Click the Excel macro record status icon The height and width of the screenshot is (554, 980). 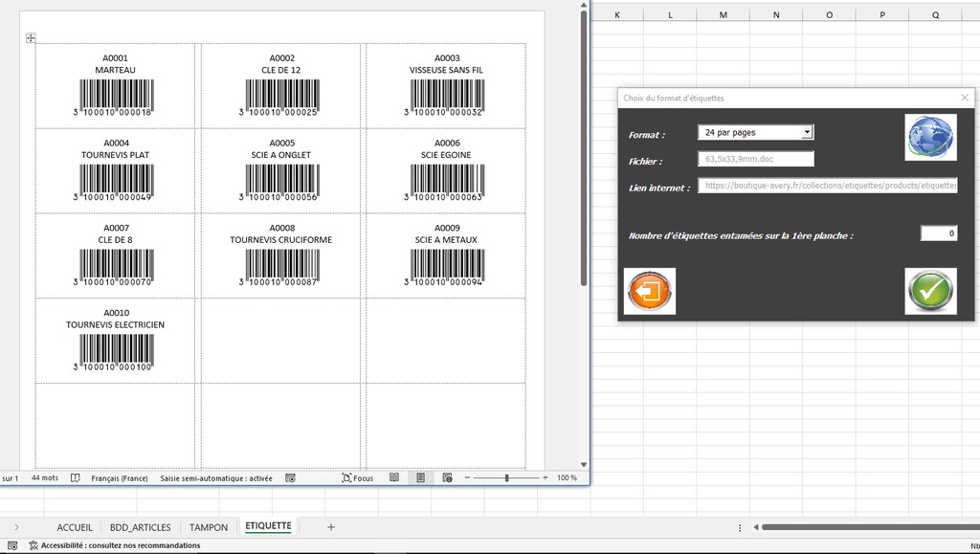click(12, 545)
